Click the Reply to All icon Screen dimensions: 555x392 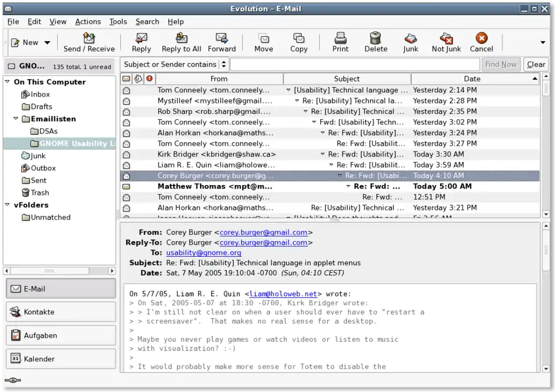(x=182, y=39)
